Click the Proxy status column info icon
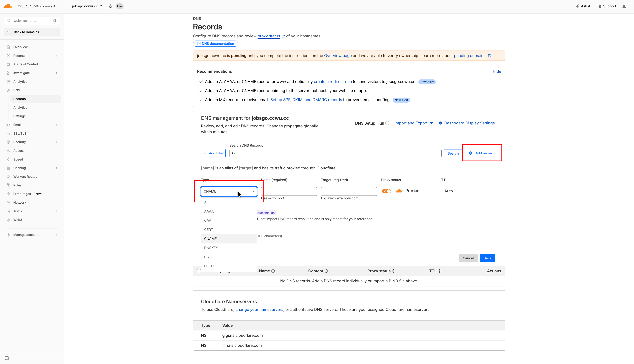The image size is (634, 364). pyautogui.click(x=394, y=271)
